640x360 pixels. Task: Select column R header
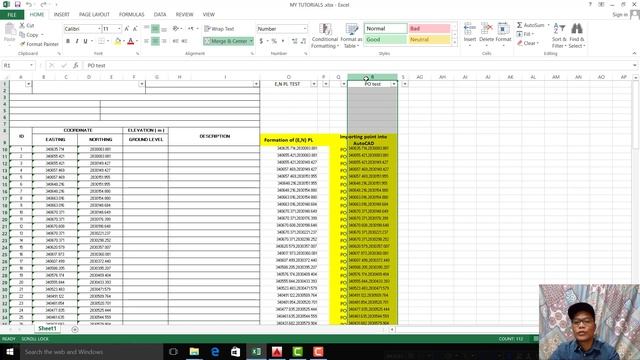pyautogui.click(x=372, y=77)
